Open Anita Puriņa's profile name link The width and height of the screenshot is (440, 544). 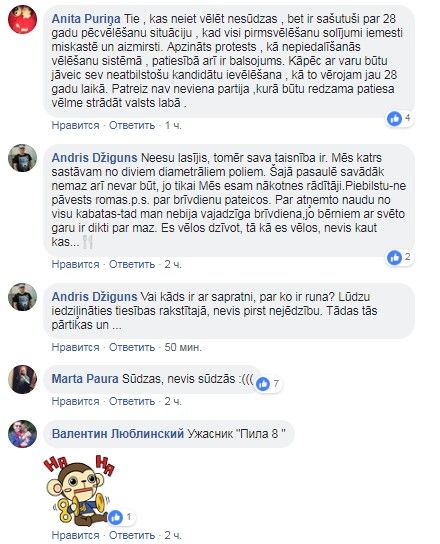(x=86, y=19)
